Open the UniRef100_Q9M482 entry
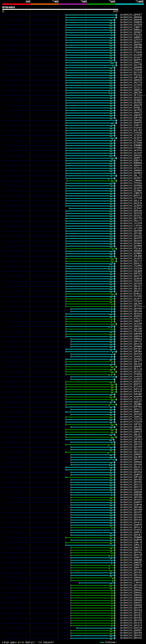 131,339
